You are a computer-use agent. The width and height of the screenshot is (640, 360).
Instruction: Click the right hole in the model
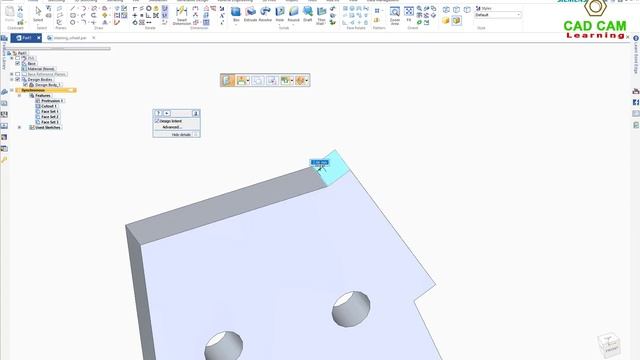click(x=351, y=309)
